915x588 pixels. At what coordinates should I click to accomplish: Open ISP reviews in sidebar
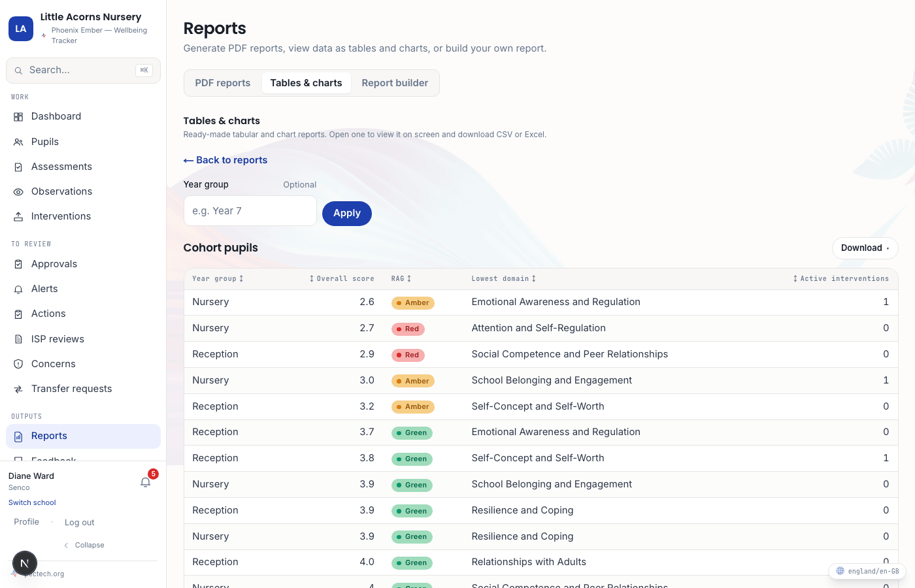pos(83,340)
